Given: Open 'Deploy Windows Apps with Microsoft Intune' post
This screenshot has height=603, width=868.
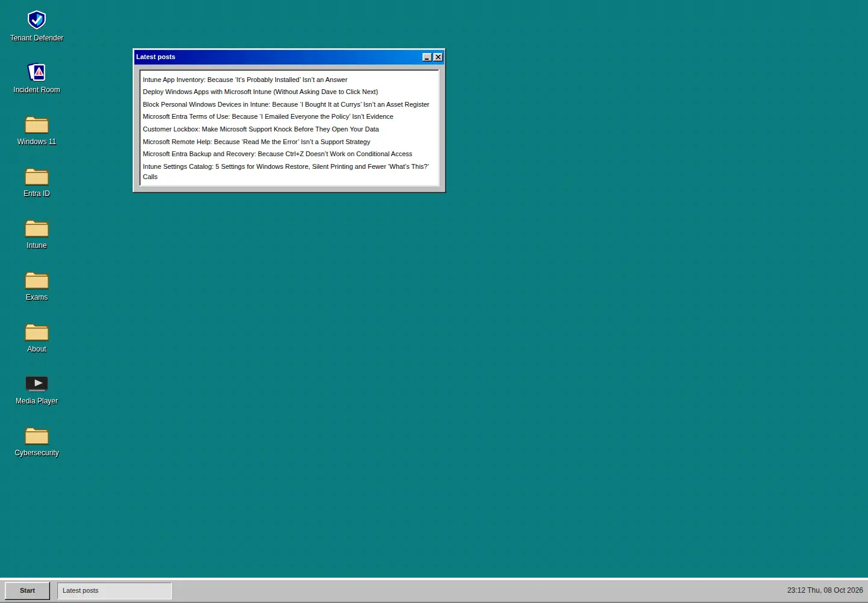Looking at the screenshot, I should (260, 92).
